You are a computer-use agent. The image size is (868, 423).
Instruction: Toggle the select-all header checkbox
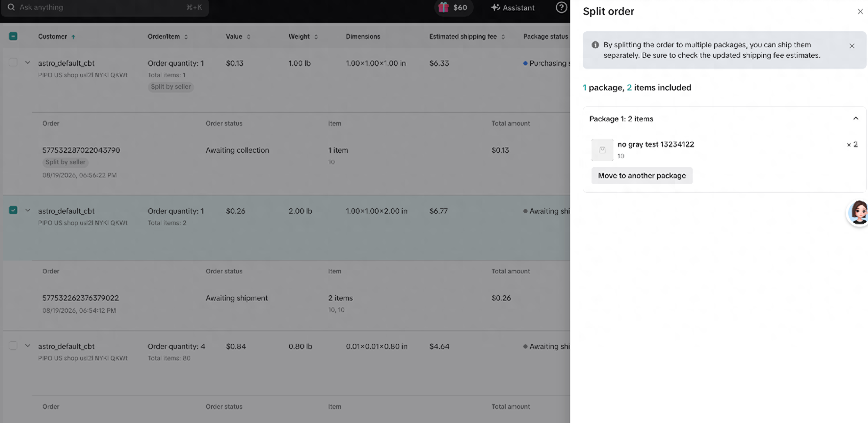pyautogui.click(x=13, y=36)
